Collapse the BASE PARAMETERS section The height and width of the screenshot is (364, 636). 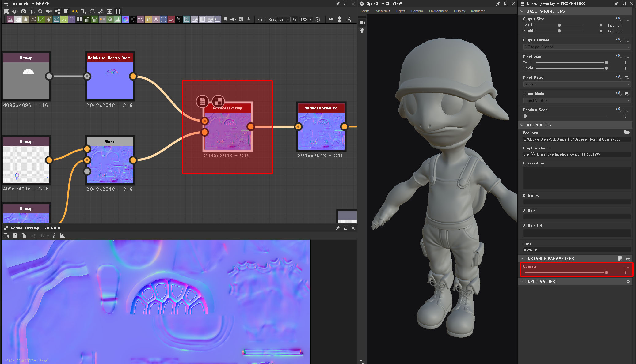tap(522, 11)
